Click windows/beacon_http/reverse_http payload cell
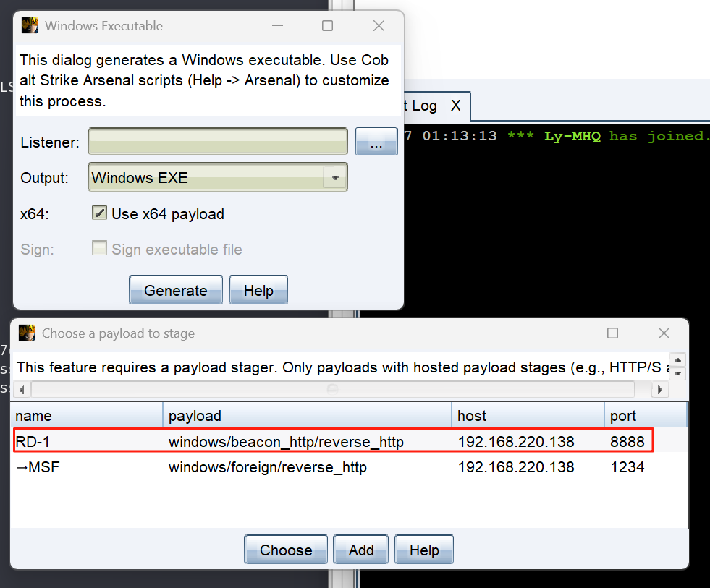Viewport: 710px width, 588px height. click(286, 441)
